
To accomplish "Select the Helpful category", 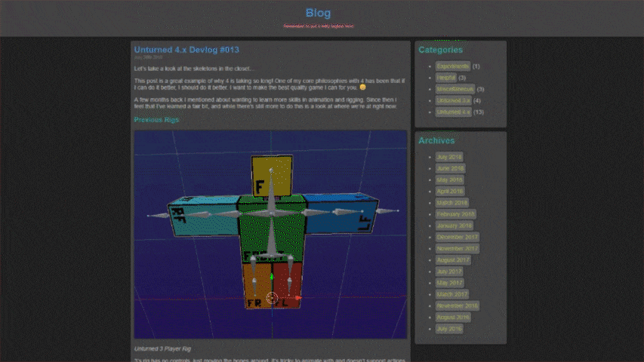I will (446, 78).
